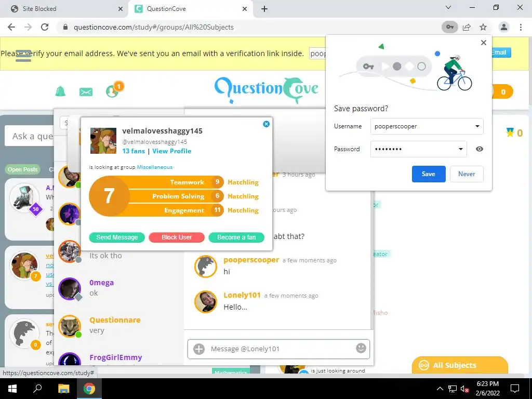
Task: Click the user avatar with 50 badge
Action: pyautogui.click(x=24, y=198)
